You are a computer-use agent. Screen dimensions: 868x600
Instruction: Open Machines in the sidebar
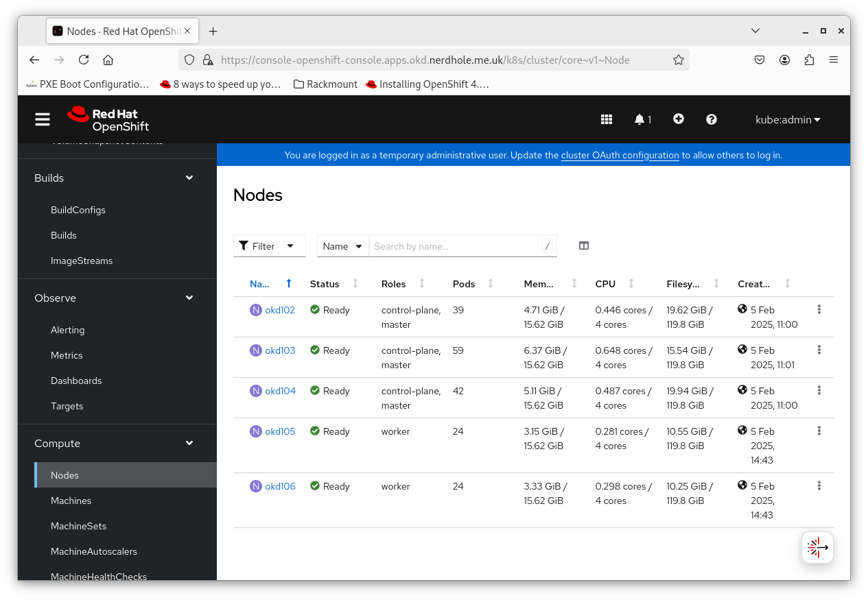coord(71,501)
